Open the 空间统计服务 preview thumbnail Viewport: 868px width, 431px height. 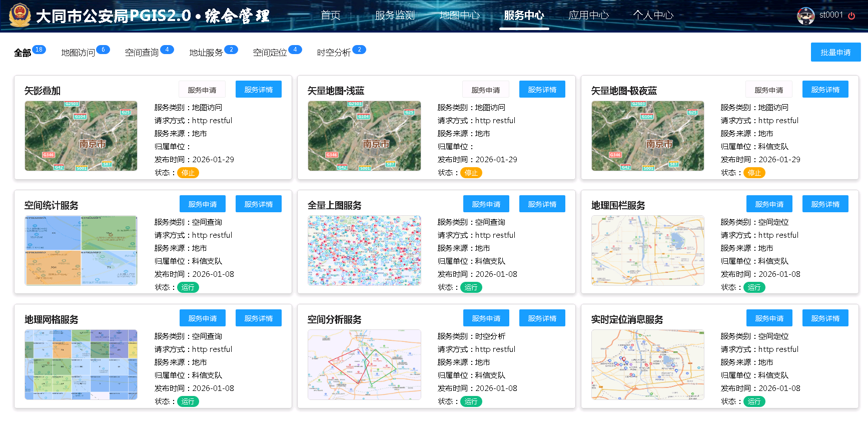81,250
